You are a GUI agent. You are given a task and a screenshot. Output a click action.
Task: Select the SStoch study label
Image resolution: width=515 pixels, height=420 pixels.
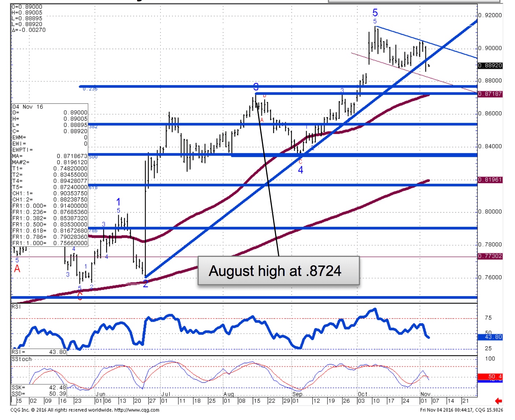tap(22, 359)
